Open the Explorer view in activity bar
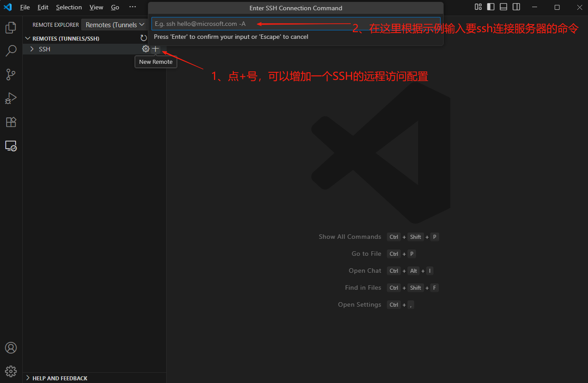588x383 pixels. pos(11,28)
